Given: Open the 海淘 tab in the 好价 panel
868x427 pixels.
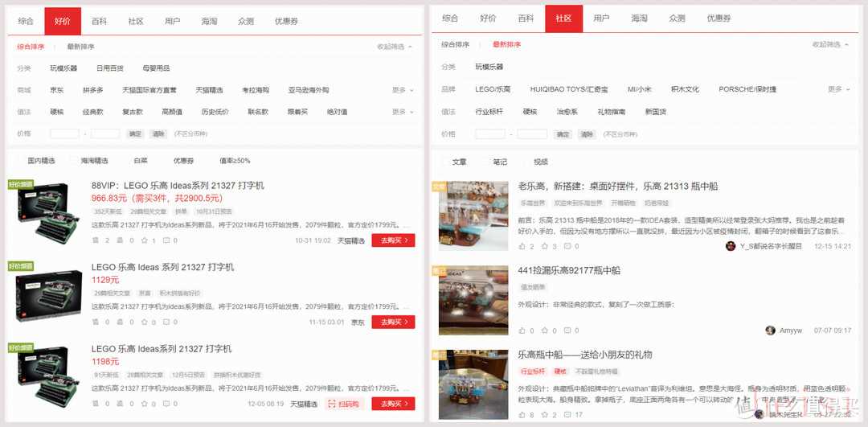Looking at the screenshot, I should click(209, 21).
